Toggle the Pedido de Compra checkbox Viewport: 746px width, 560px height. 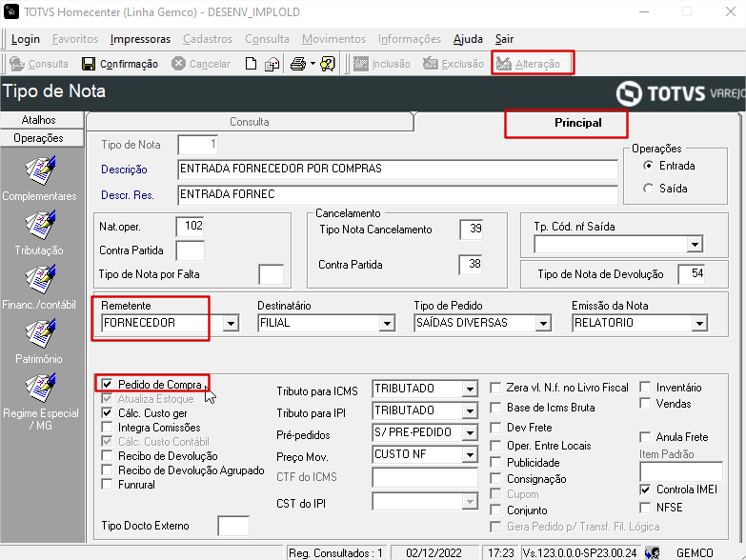(107, 384)
